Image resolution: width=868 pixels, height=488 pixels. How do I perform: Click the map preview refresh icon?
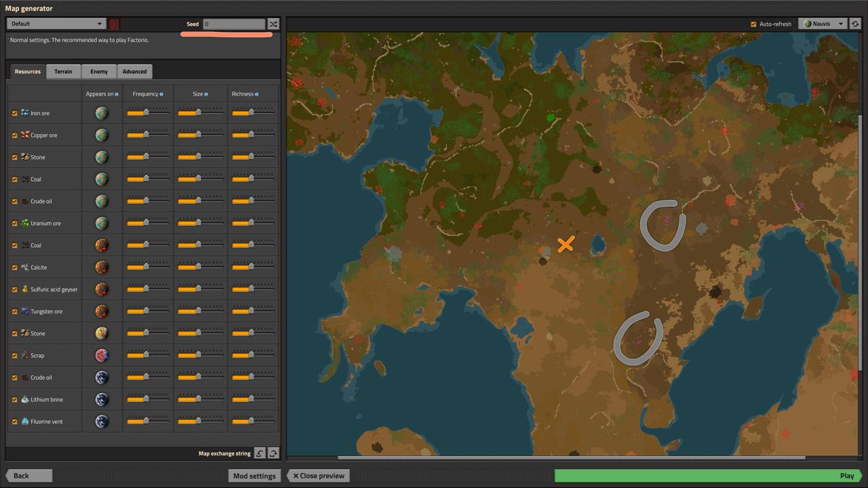(x=855, y=24)
